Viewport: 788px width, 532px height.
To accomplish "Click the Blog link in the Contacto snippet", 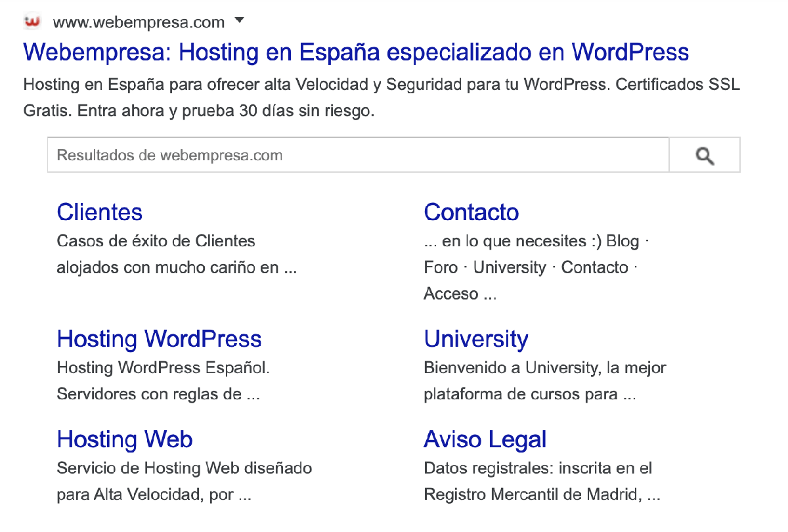I will pos(623,241).
